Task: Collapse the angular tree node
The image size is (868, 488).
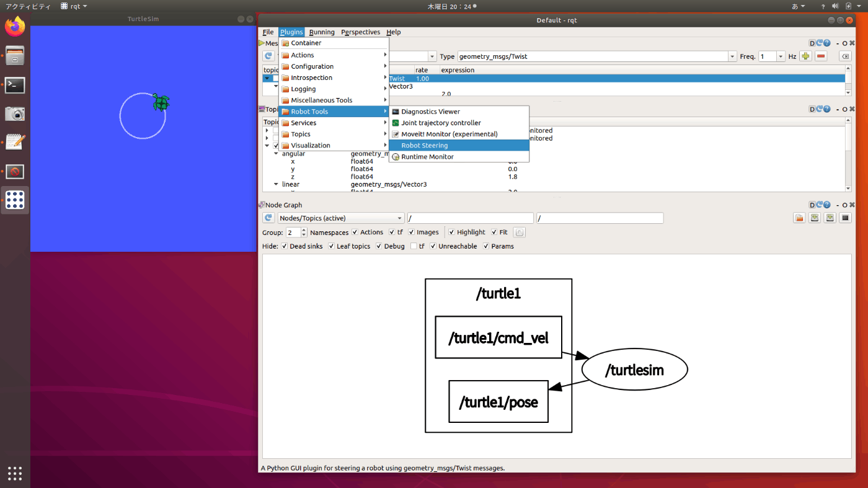Action: click(x=276, y=154)
